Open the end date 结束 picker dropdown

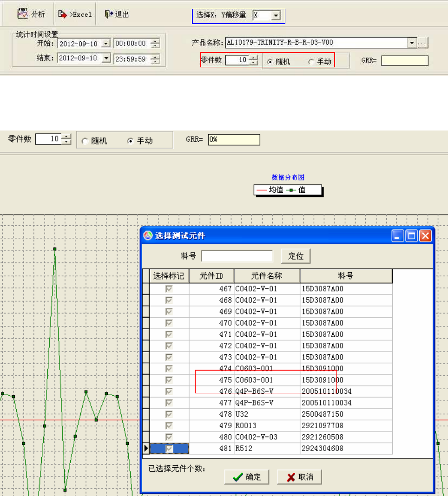(106, 59)
